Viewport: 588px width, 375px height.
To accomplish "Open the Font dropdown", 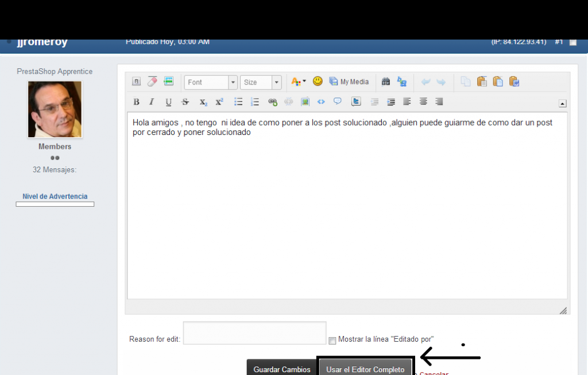I will pyautogui.click(x=210, y=82).
